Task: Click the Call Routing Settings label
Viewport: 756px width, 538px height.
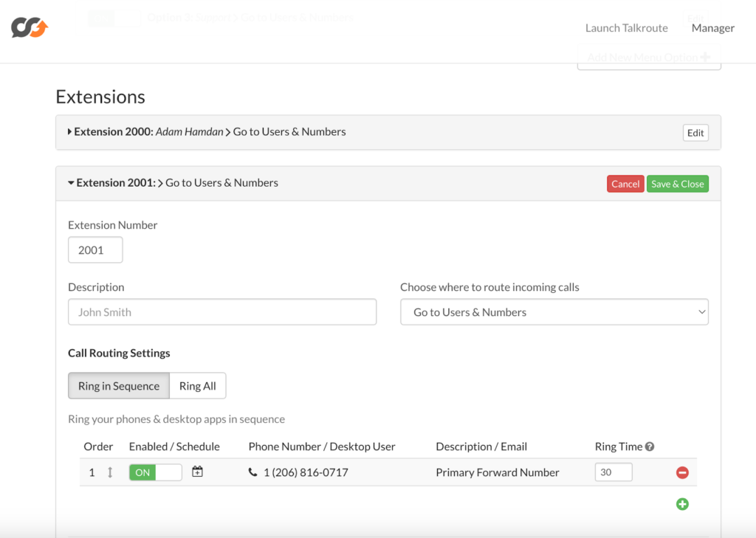Action: [119, 353]
